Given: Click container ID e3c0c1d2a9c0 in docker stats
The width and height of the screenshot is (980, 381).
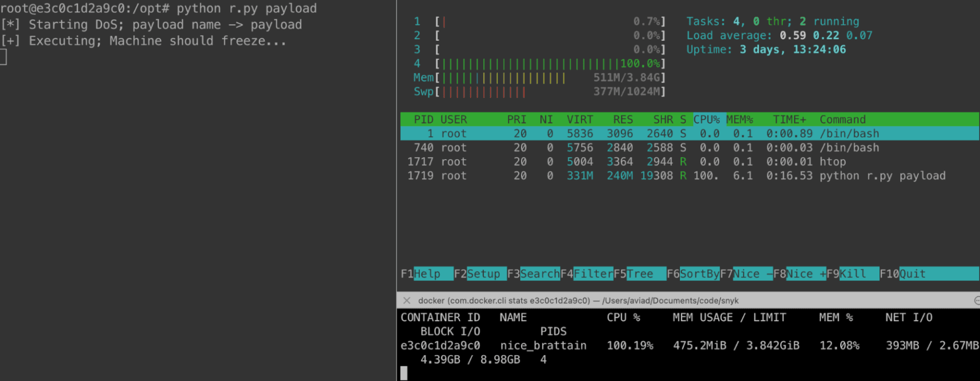Looking at the screenshot, I should click(x=440, y=345).
